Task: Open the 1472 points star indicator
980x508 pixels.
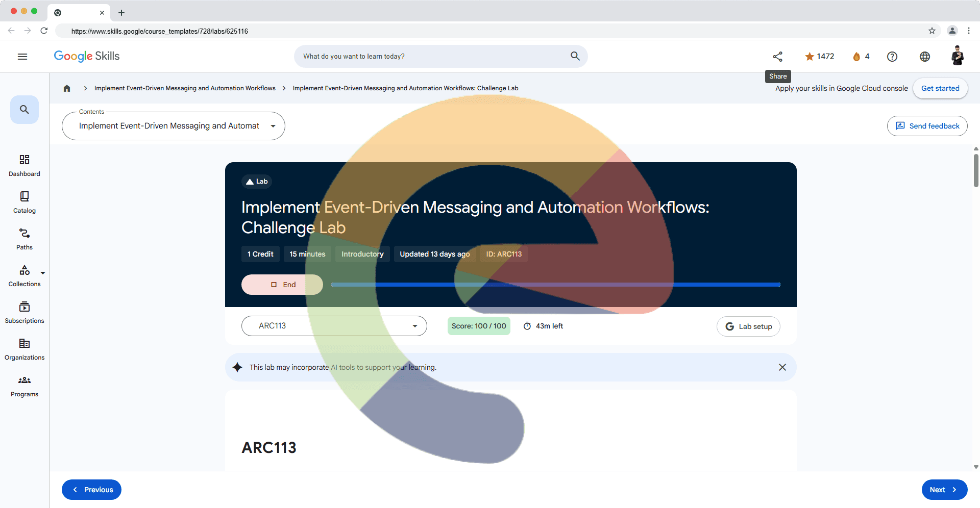Action: tap(820, 57)
